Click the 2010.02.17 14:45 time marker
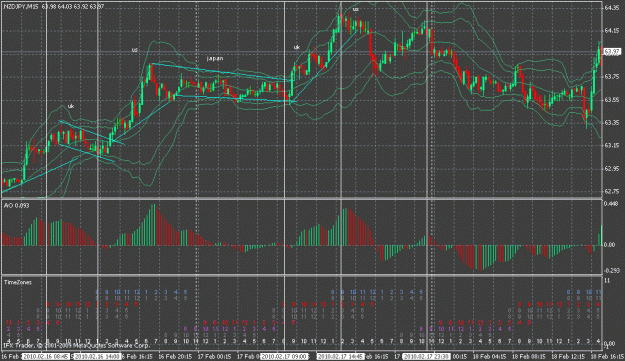Viewport: 625px width, 361px height. (341, 356)
